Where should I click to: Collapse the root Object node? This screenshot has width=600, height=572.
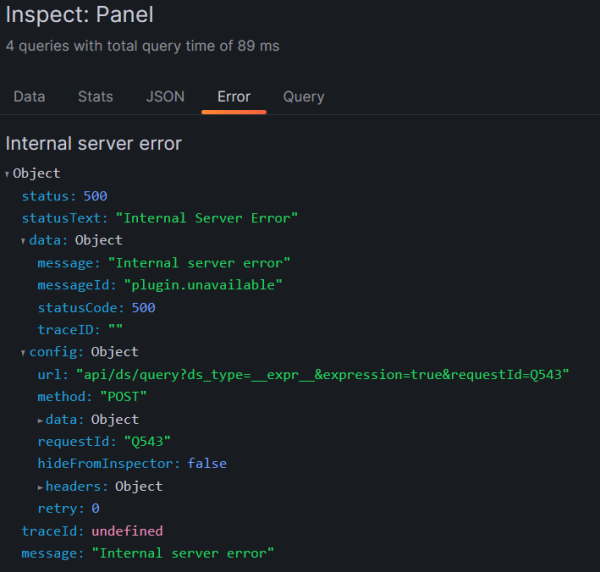coord(8,174)
